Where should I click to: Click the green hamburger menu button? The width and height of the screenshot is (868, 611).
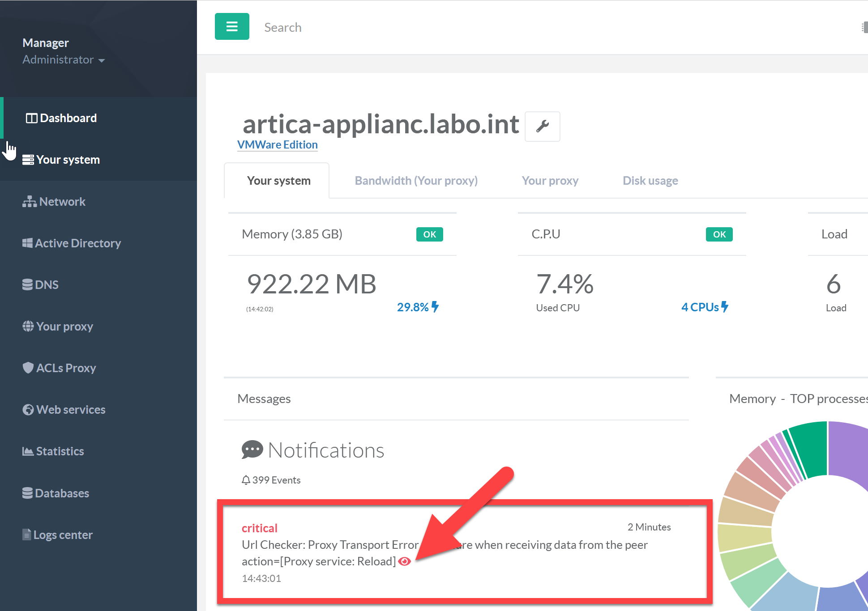[232, 26]
